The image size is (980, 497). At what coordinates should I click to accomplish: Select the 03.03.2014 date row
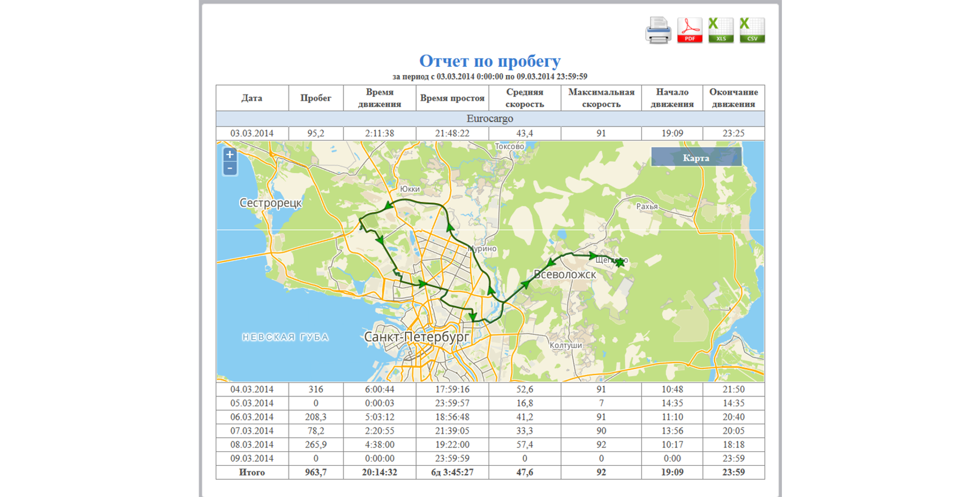252,133
